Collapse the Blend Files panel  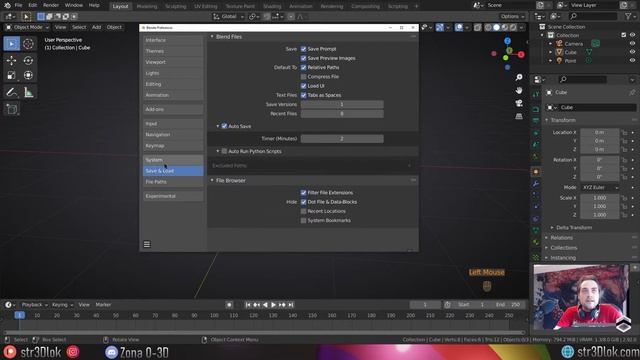[x=212, y=37]
